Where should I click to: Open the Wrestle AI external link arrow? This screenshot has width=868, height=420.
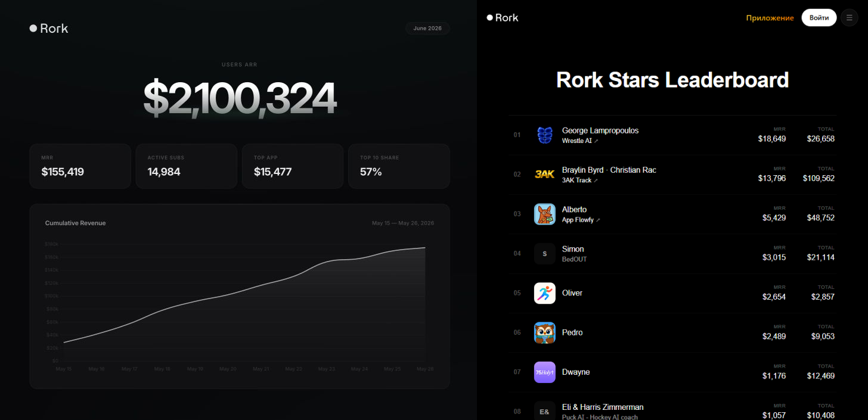[x=596, y=141]
